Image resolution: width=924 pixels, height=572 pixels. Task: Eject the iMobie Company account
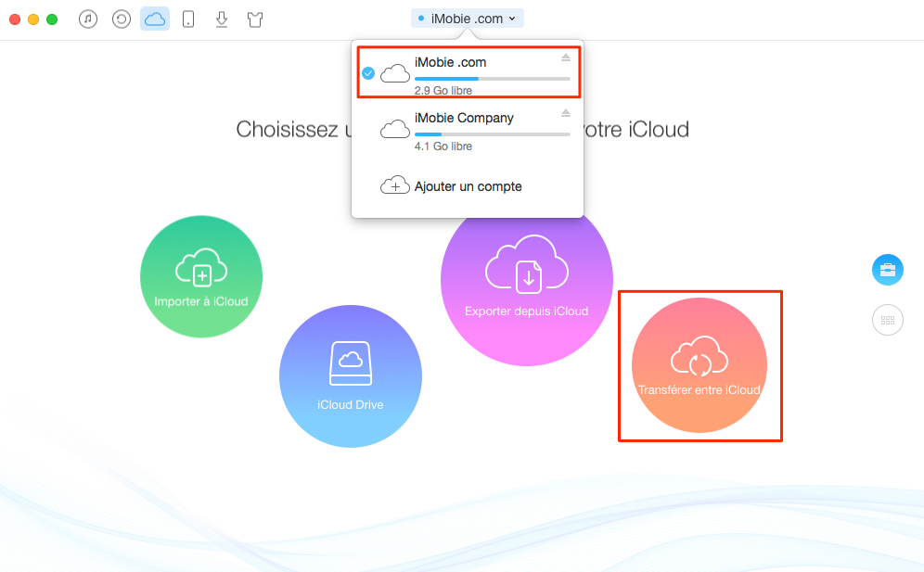coord(566,112)
